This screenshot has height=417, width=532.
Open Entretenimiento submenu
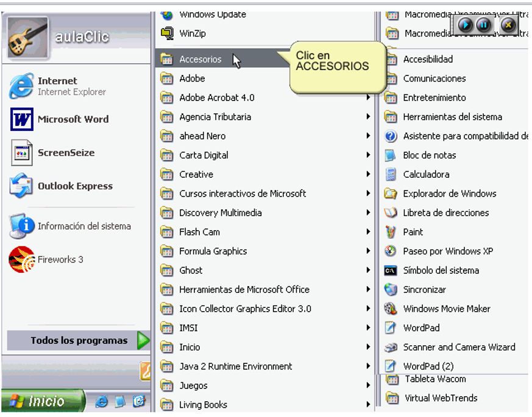(x=455, y=97)
